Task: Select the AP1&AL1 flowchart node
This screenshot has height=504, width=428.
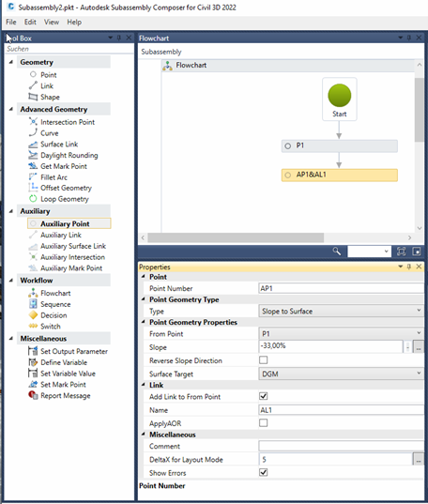Action: [340, 176]
